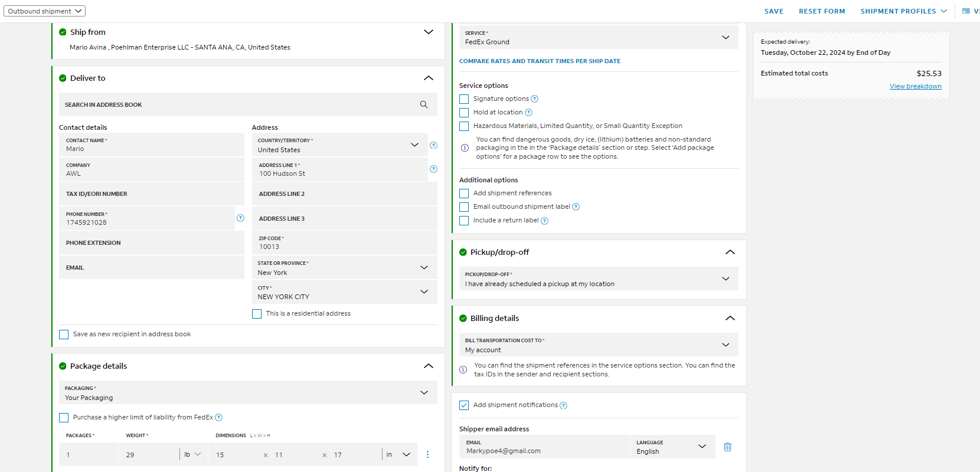This screenshot has height=472, width=980.
Task: Click the view toggle icon in top bar
Action: point(966,11)
